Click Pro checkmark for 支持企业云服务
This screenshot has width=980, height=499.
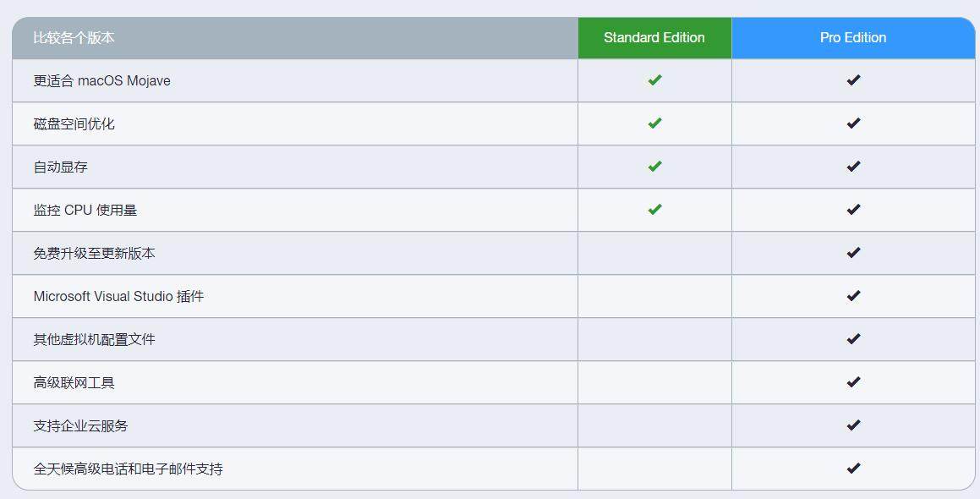coord(853,425)
